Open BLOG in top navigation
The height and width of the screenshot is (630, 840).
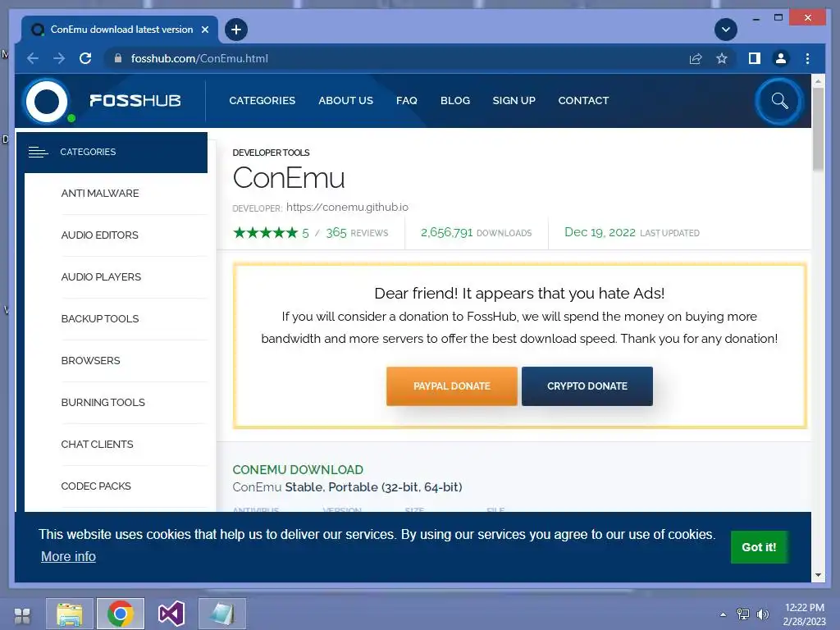pos(454,101)
